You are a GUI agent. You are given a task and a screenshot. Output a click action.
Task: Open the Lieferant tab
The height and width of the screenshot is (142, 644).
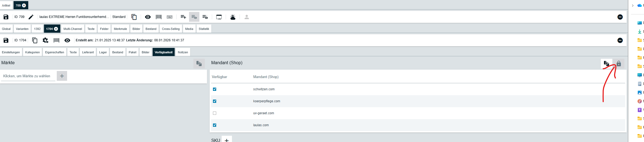click(x=88, y=52)
